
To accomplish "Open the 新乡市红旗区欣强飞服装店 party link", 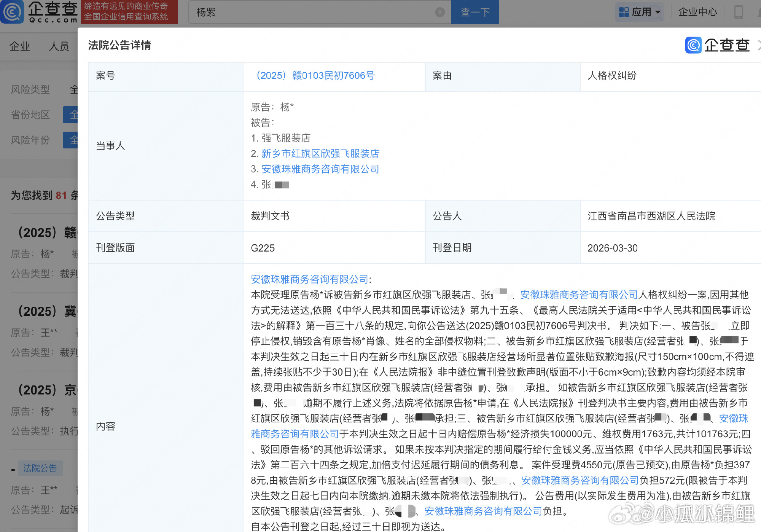I will 320,153.
